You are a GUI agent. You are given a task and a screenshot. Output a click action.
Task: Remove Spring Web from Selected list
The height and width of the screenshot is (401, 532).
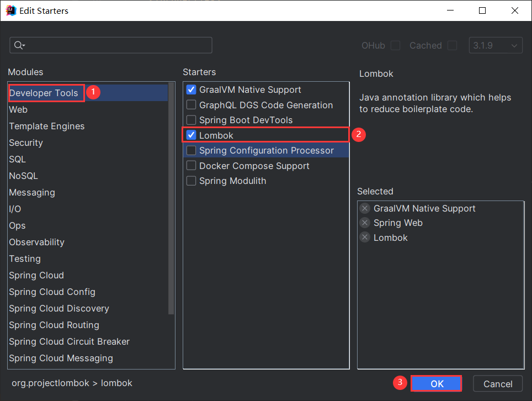pos(365,223)
